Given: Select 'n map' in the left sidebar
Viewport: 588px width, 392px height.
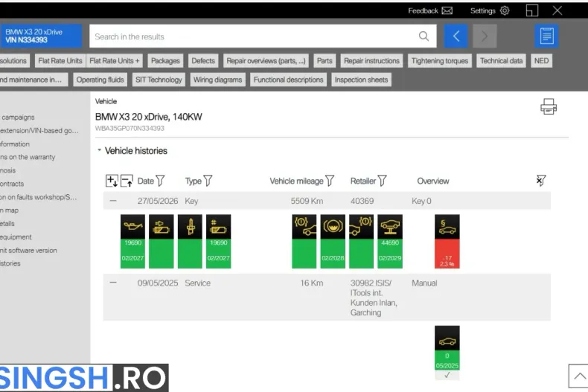Looking at the screenshot, I should click(10, 211).
